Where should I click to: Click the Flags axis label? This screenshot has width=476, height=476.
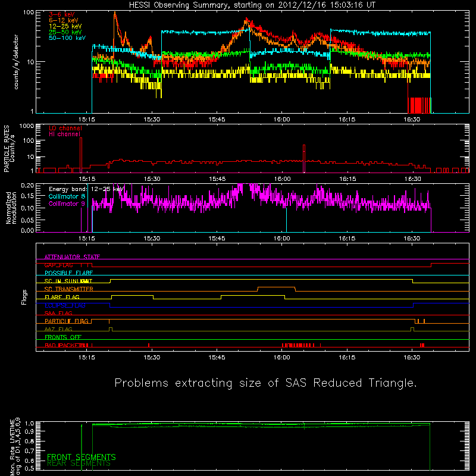(x=24, y=297)
